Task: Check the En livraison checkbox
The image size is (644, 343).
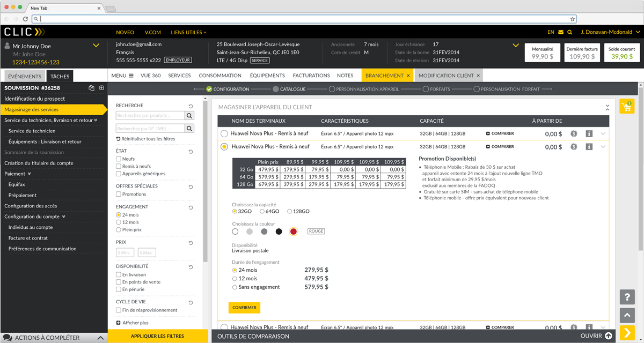Action: click(x=119, y=275)
